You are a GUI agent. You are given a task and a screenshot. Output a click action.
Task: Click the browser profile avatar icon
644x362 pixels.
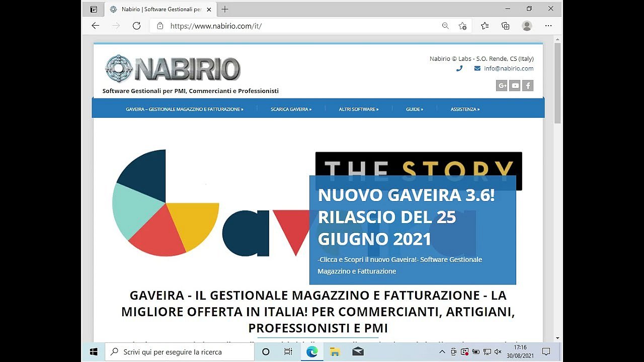coord(527,26)
